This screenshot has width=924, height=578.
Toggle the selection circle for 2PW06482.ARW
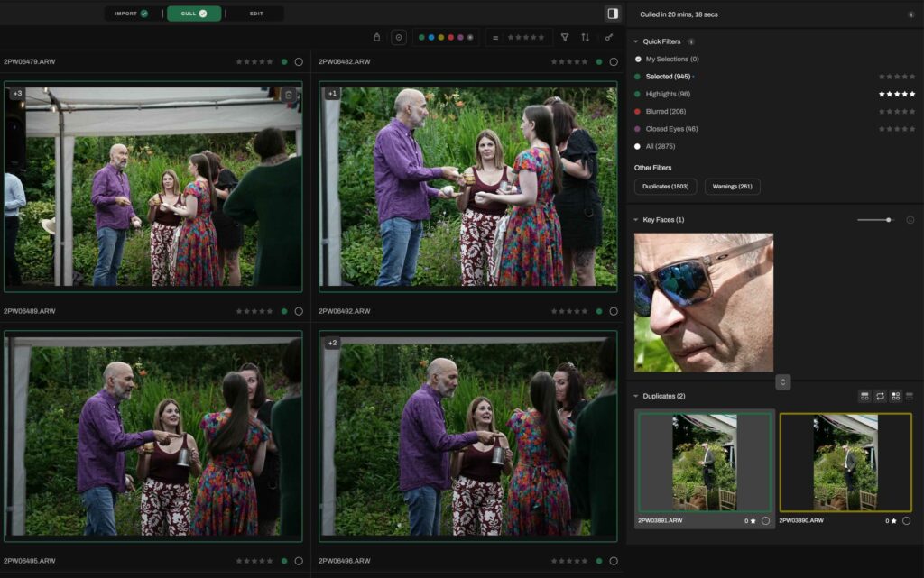click(x=614, y=61)
